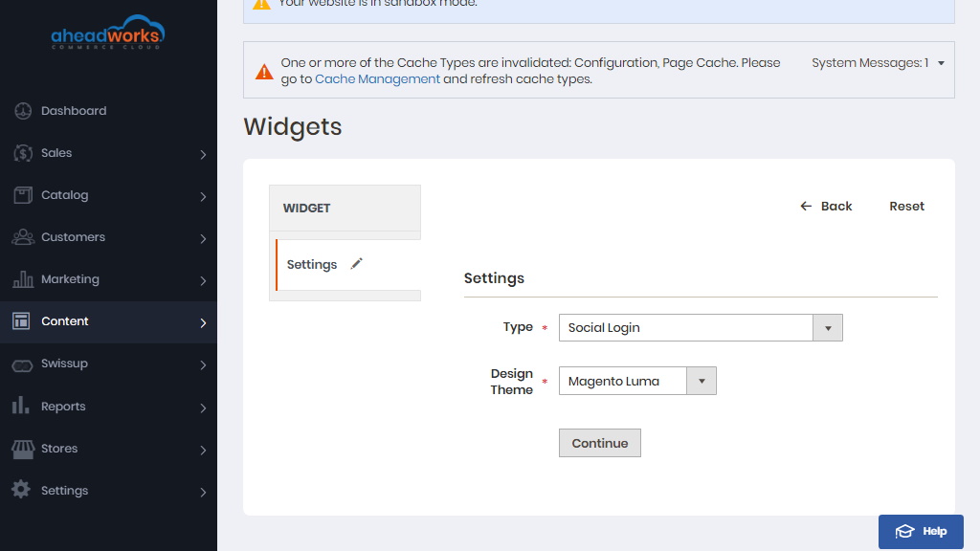Screen dimensions: 980x551
Task: Click the pencil edit icon beside Settings tab
Action: point(356,264)
